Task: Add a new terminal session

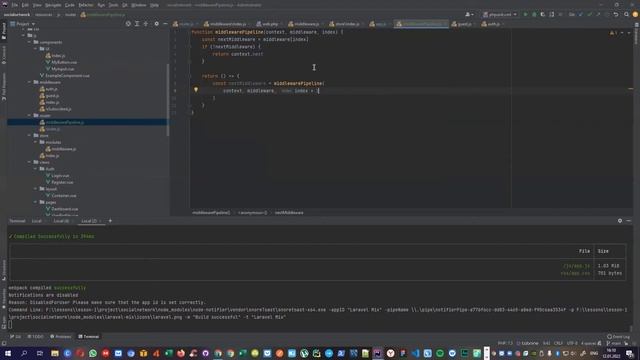Action: [x=110, y=221]
